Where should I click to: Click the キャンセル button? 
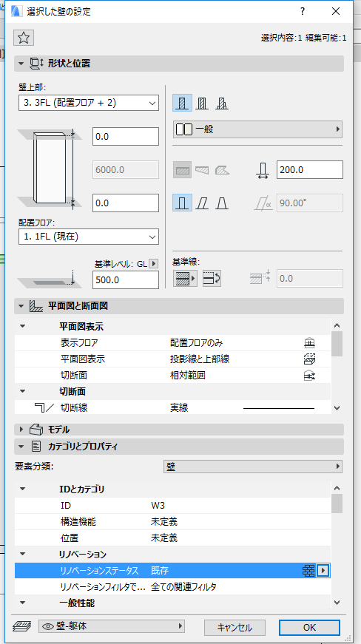235,627
